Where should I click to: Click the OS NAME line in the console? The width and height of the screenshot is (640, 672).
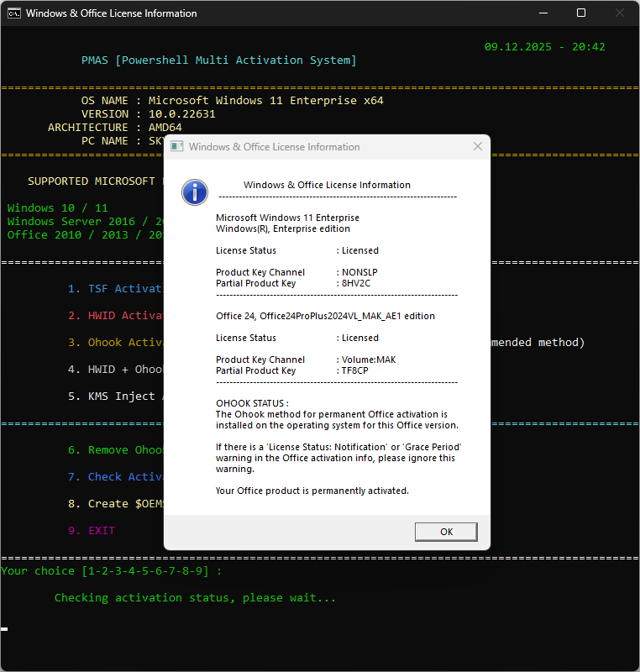(232, 101)
